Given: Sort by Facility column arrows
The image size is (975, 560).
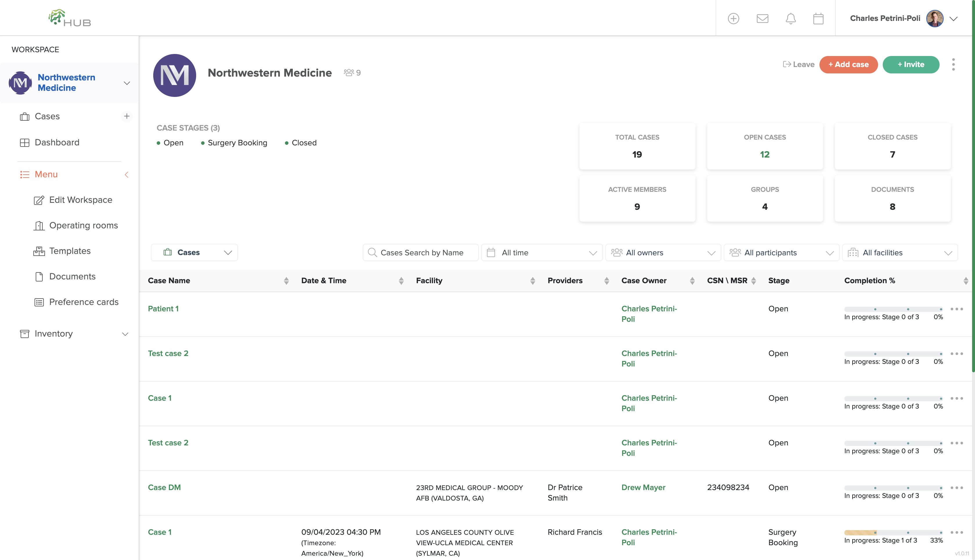Looking at the screenshot, I should point(533,281).
